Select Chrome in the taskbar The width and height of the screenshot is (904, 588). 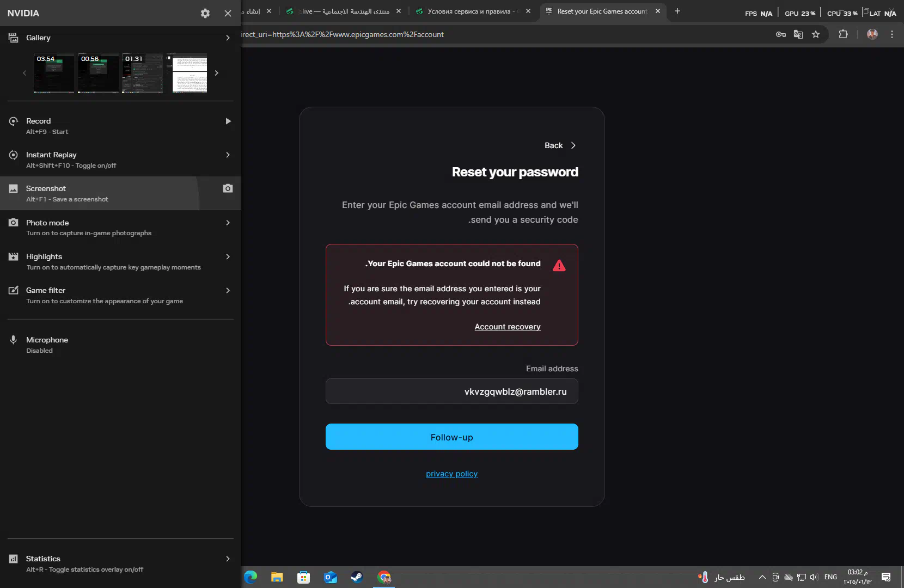point(384,577)
